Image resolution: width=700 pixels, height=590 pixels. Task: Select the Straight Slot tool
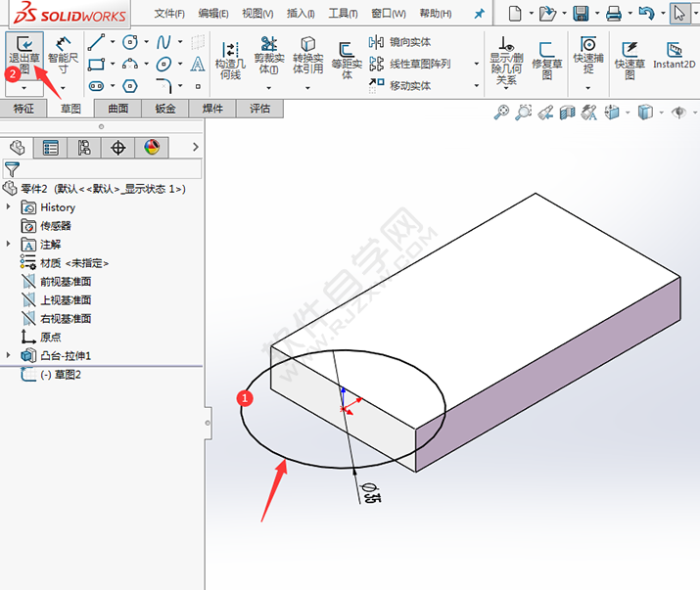click(96, 86)
